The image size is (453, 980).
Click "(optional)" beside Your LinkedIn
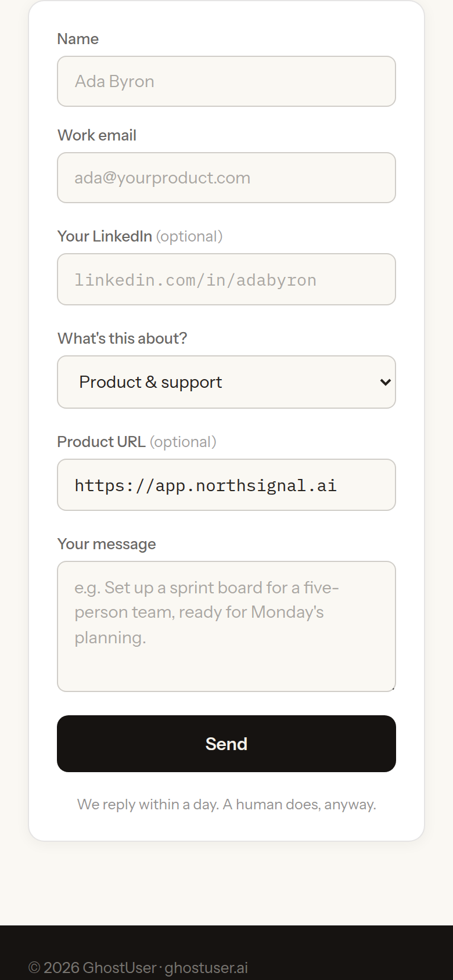click(189, 236)
